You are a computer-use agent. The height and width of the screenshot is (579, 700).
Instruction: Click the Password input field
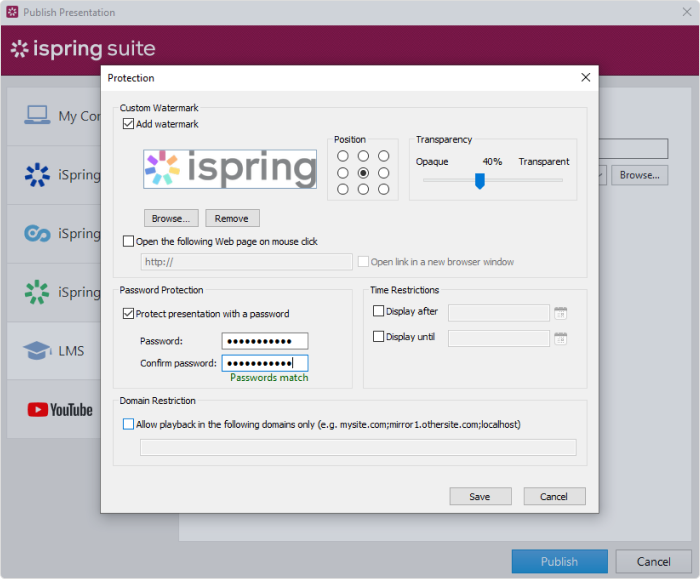click(x=265, y=341)
